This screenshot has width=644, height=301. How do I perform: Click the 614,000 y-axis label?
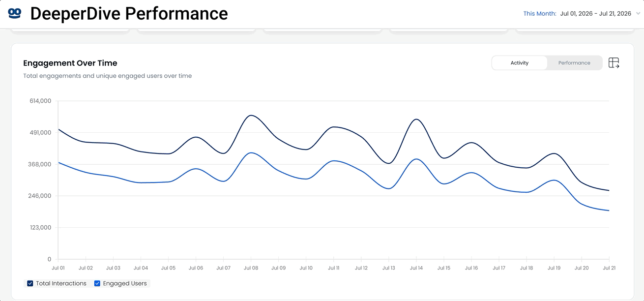click(40, 101)
